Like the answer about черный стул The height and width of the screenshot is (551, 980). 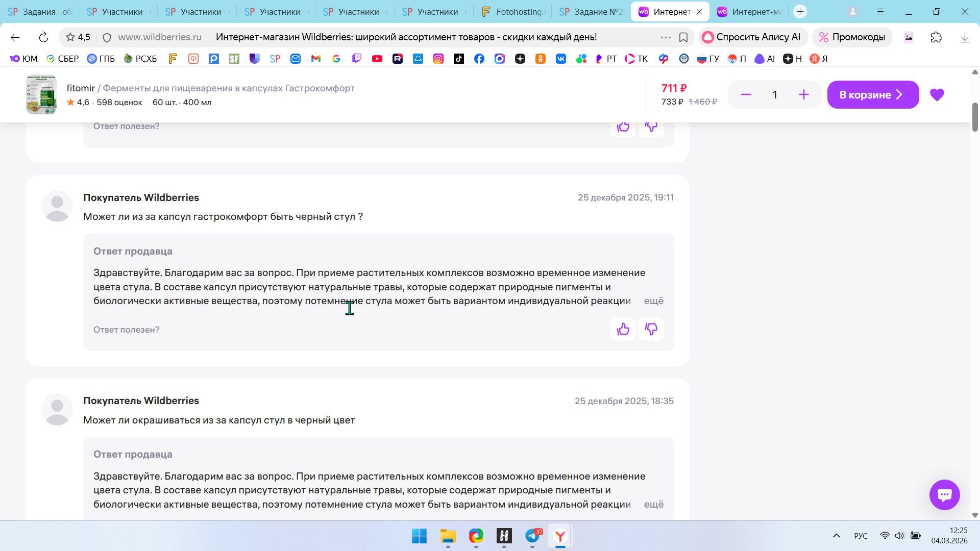coord(623,330)
